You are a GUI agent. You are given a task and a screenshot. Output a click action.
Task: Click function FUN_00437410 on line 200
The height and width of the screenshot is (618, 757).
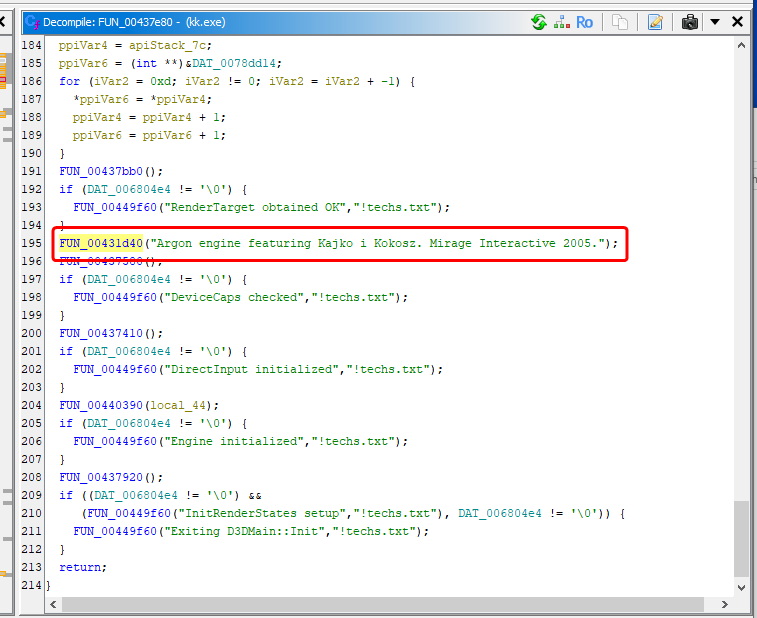pos(101,333)
